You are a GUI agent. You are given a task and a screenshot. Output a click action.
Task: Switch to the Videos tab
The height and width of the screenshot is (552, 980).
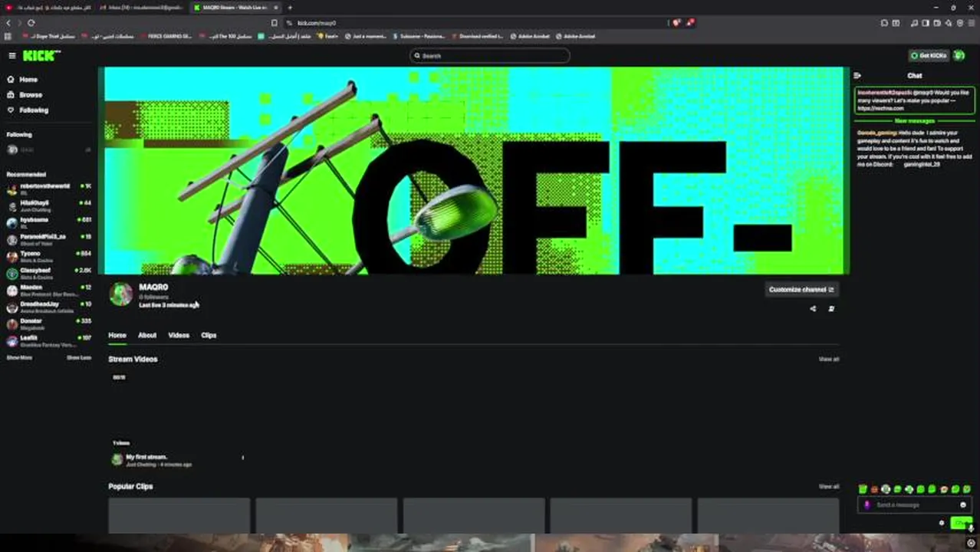[x=179, y=335]
